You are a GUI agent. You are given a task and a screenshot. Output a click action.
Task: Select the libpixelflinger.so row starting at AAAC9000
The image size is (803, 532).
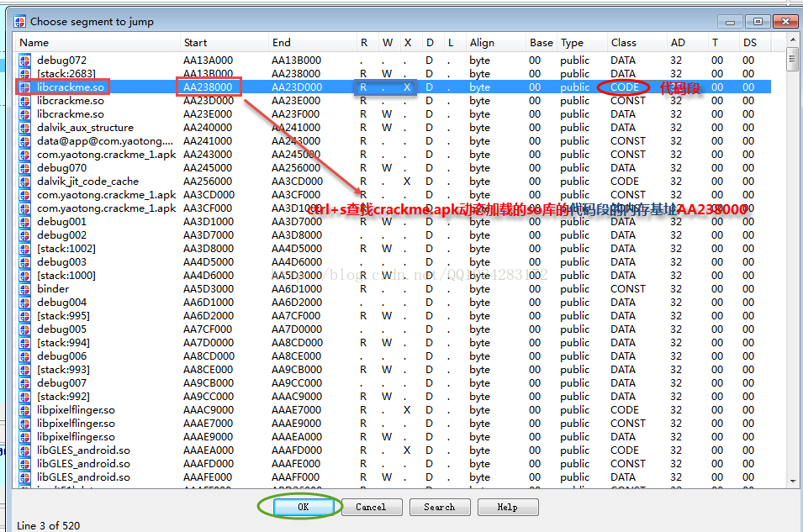(x=393, y=410)
